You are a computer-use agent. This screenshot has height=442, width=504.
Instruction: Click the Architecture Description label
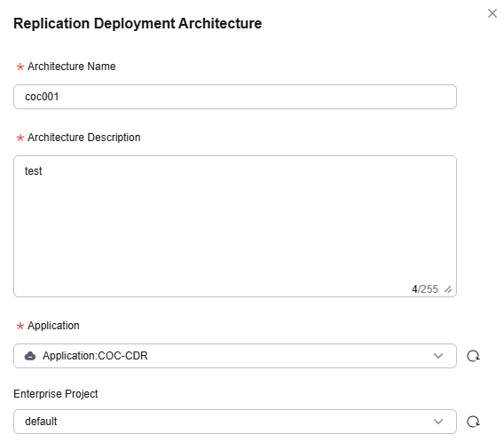84,138
